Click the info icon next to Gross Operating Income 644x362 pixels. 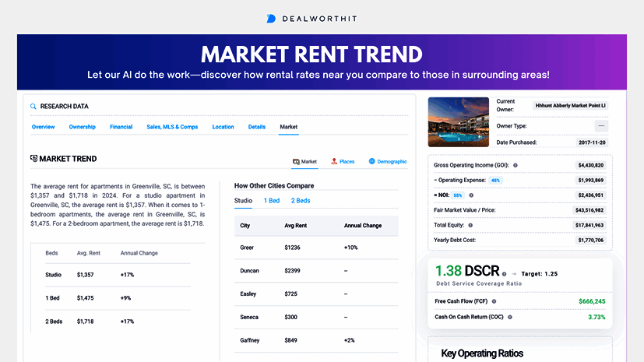pyautogui.click(x=516, y=166)
